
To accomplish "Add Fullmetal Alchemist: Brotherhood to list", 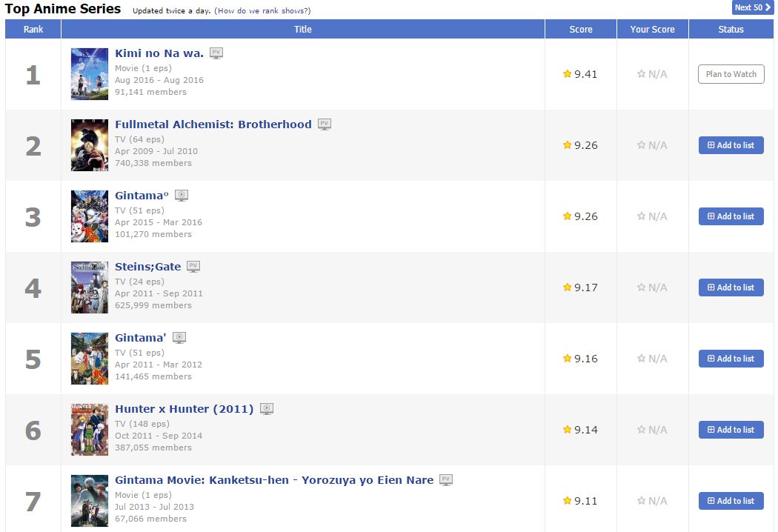I will (x=731, y=145).
